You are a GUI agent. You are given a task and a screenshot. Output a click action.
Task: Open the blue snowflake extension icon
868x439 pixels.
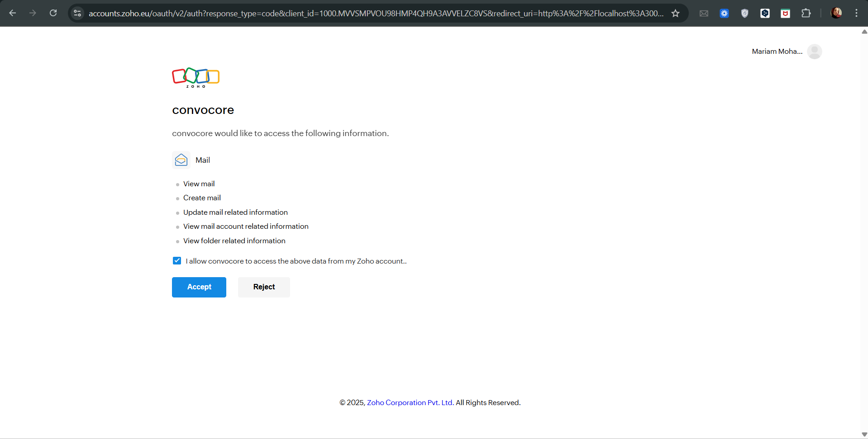724,13
